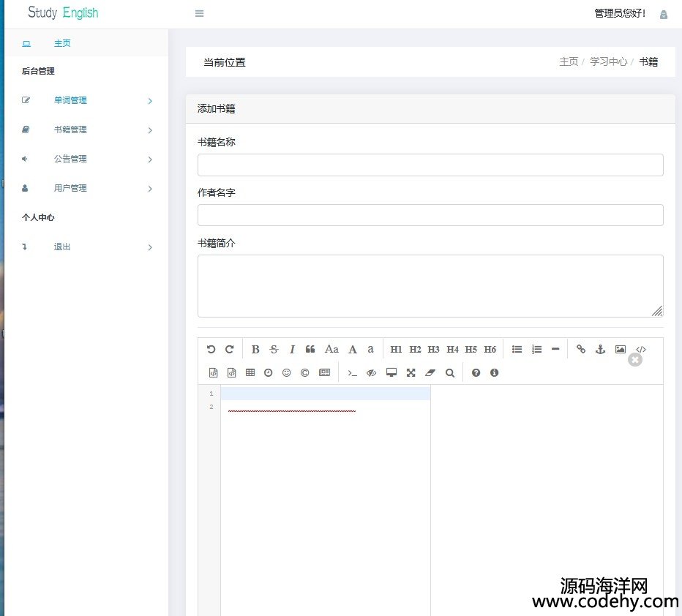682x616 pixels.
Task: Open 主页 in the sidebar
Action: pos(62,43)
